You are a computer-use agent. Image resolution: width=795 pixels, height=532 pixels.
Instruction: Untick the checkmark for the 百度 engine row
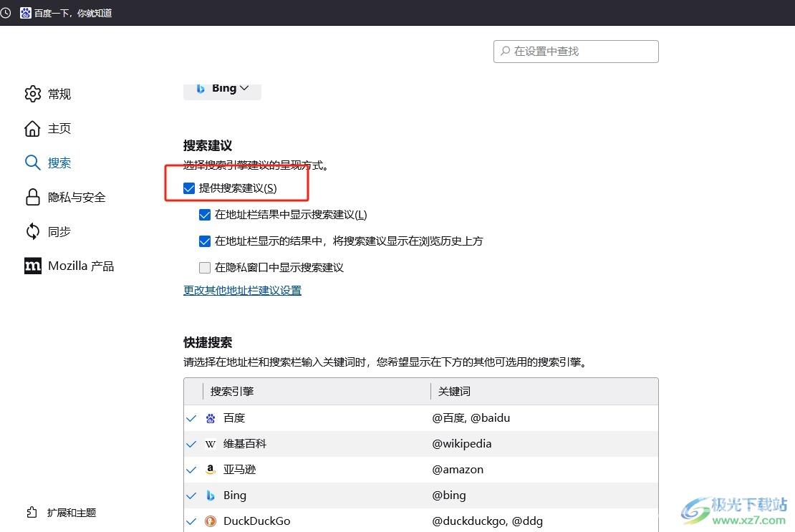[191, 418]
